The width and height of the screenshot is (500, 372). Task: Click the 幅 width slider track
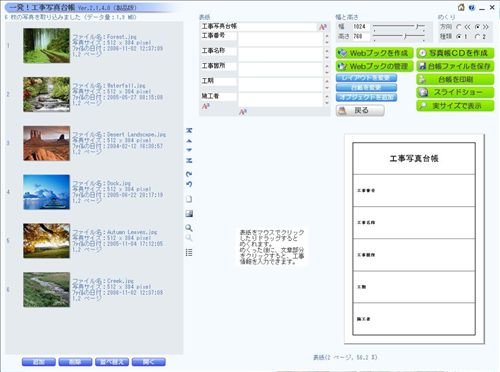click(399, 26)
